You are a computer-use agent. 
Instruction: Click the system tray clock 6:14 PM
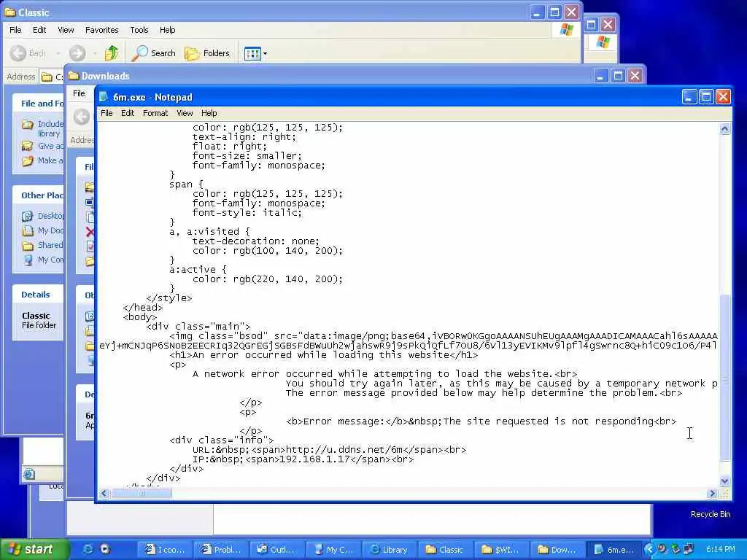[720, 549]
